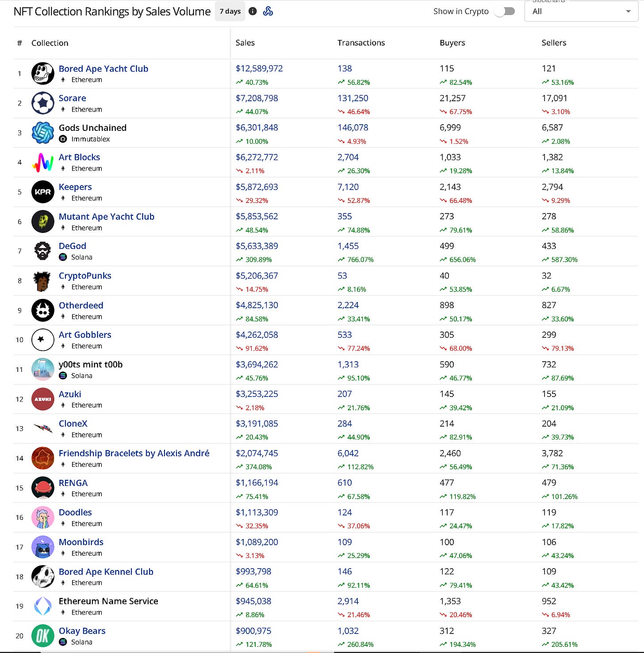Viewport: 644px width, 653px height.
Task: Open the CloneX collection link
Action: [73, 424]
